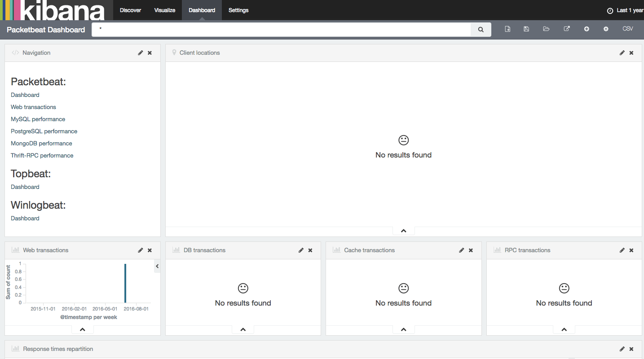Click the Packetbeat Dashboard title
This screenshot has height=359, width=644.
tap(46, 30)
